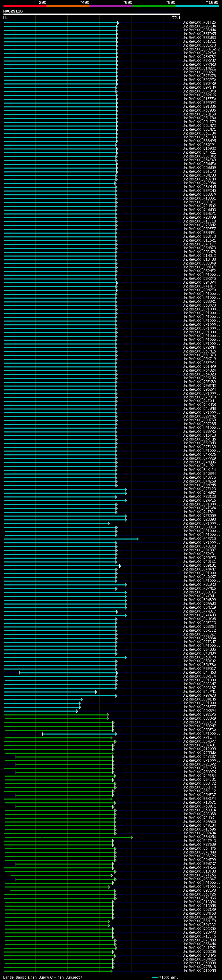Click hit label UniRef100_Q8SQK9
Viewport: 222px width, 980px height.
coord(199,718)
